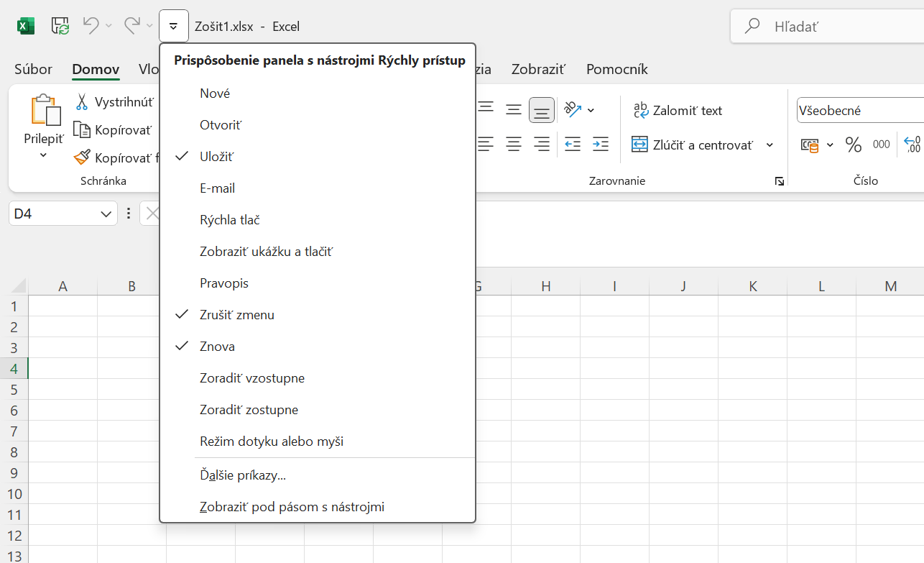Enable Nové in Quick Access menu
This screenshot has height=563, width=924.
pos(318,93)
